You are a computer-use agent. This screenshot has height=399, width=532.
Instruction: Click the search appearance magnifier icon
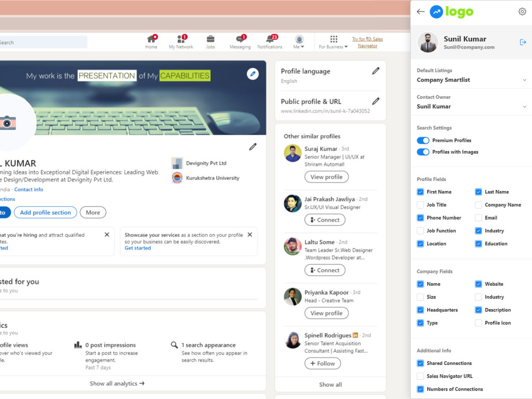point(174,345)
